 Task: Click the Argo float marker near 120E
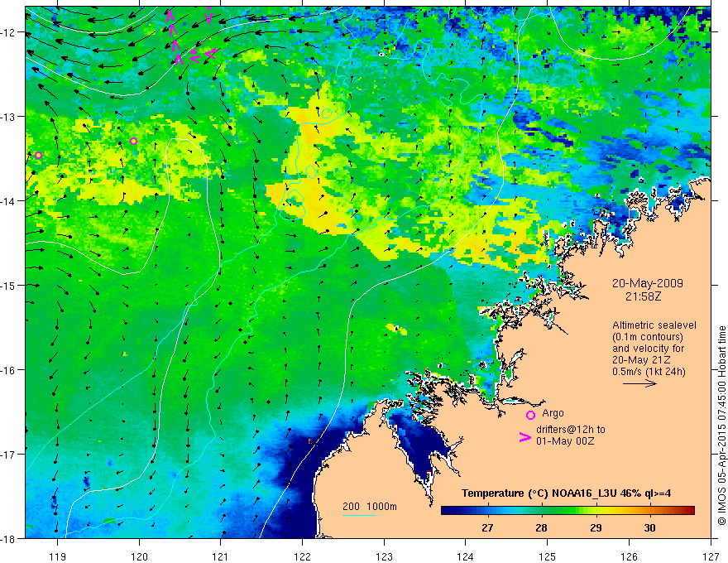pos(134,142)
